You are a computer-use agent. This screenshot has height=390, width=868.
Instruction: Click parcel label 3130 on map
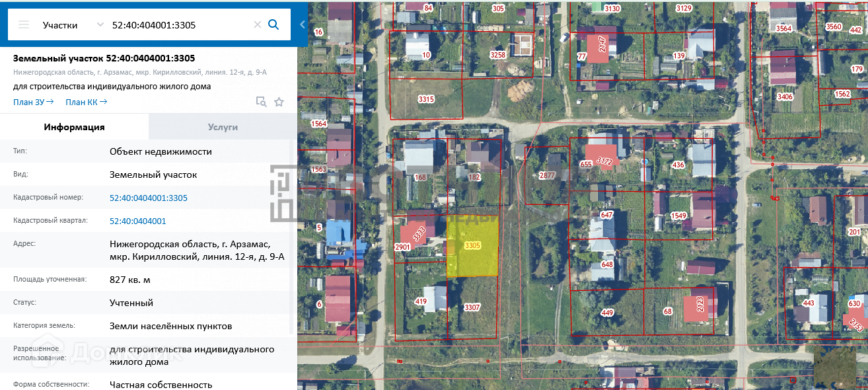[x=612, y=9]
